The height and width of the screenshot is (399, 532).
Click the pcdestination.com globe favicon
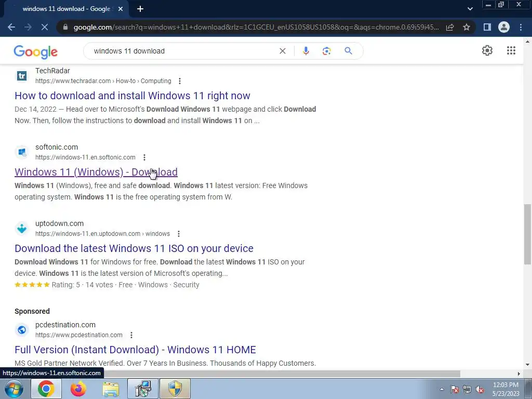coord(22,330)
